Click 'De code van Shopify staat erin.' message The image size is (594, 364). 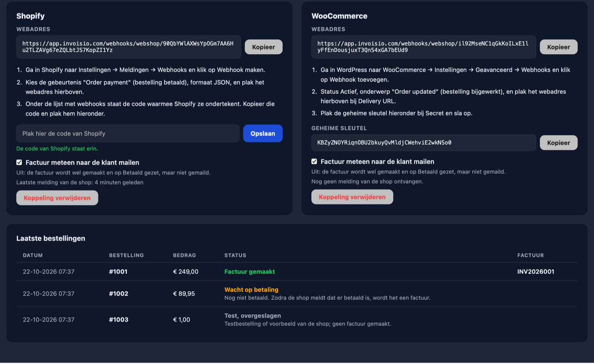click(57, 148)
